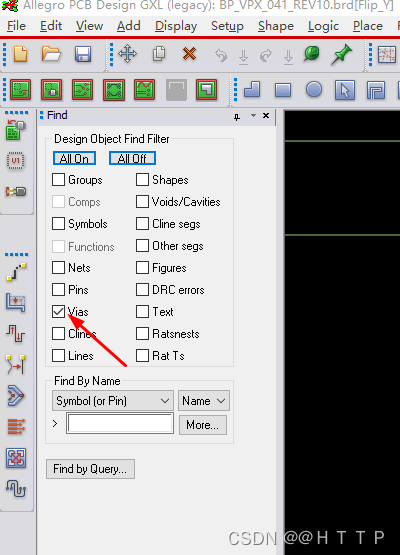
Task: Open the Find panel options arrow
Action: click(253, 115)
